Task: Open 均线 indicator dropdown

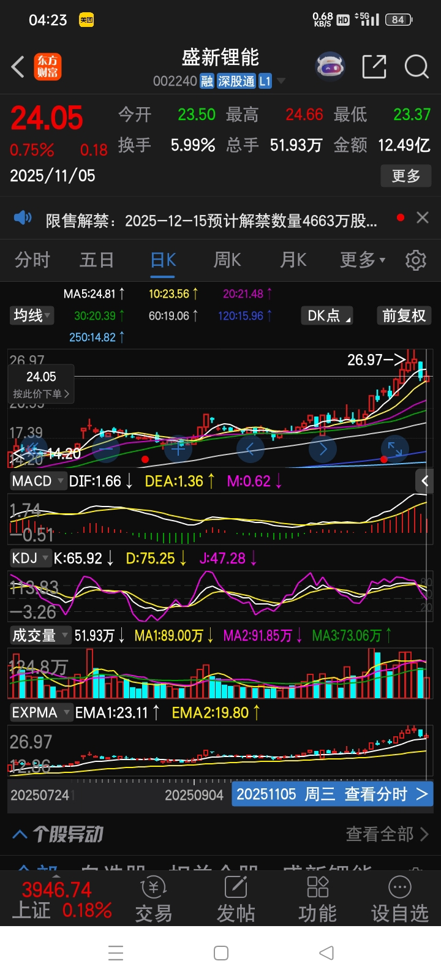Action: tap(32, 315)
